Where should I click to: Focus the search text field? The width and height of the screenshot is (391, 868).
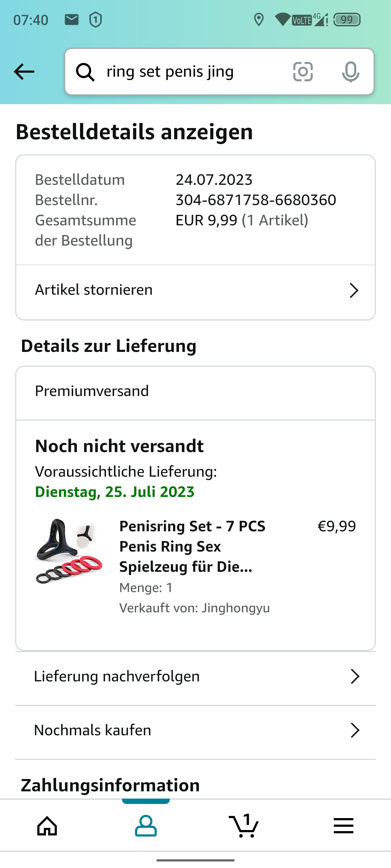192,72
